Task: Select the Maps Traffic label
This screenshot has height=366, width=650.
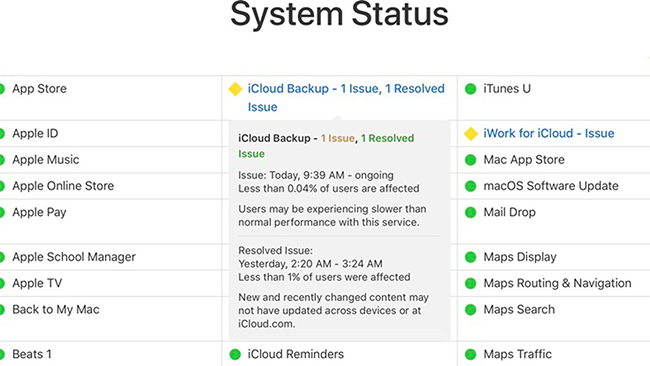Action: pyautogui.click(x=517, y=354)
